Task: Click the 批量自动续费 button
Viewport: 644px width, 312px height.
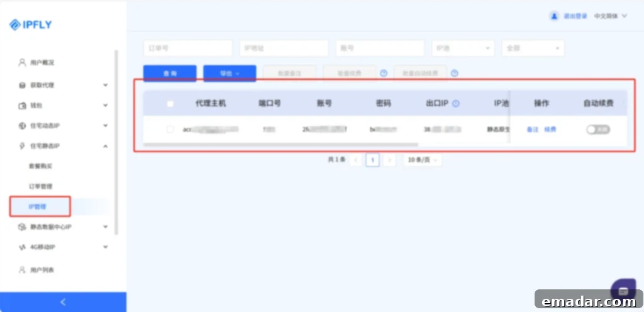Action: (x=420, y=74)
